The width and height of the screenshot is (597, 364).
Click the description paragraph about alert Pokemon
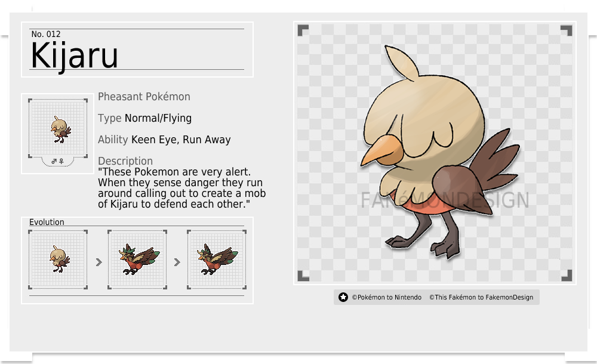(x=181, y=188)
